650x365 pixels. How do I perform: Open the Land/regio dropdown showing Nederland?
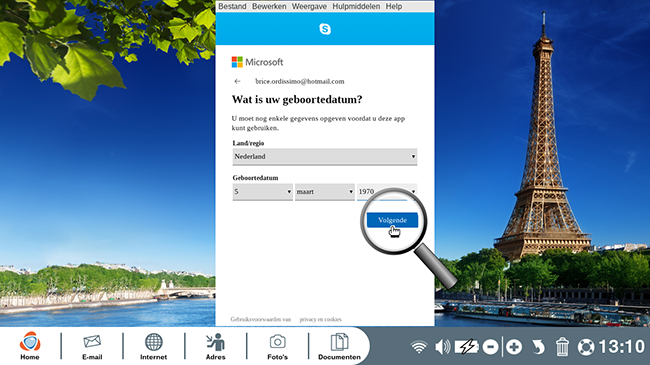[325, 156]
